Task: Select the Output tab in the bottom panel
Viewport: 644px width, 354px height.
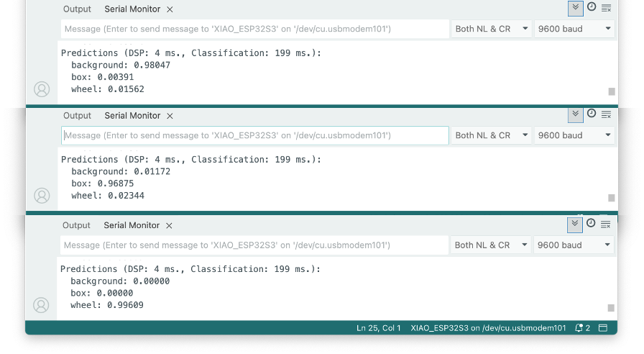Action: coord(76,225)
